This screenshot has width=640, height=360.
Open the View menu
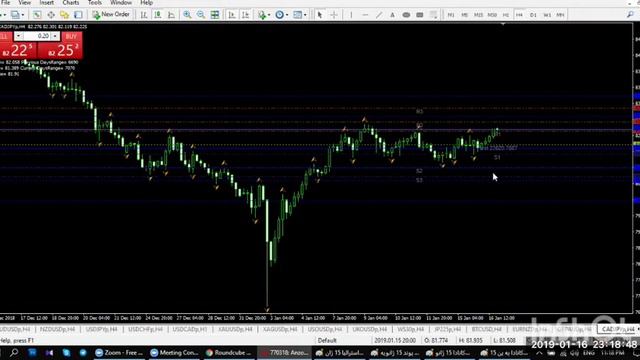[x=24, y=2]
